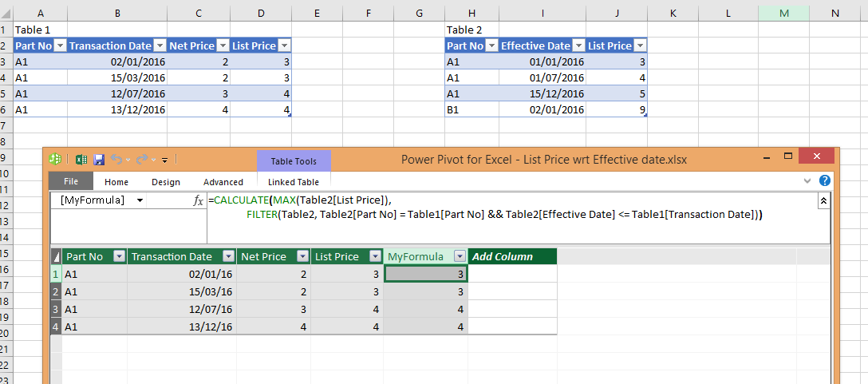Open the Design ribbon tab
Viewport: 868px width, 384px height.
(x=166, y=182)
